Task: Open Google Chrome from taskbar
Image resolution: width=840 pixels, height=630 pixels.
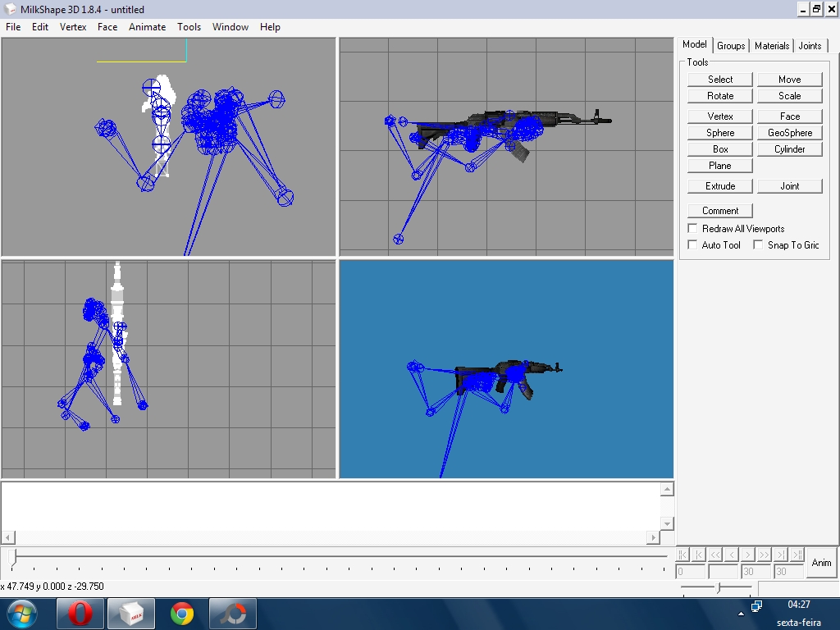Action: click(x=182, y=614)
